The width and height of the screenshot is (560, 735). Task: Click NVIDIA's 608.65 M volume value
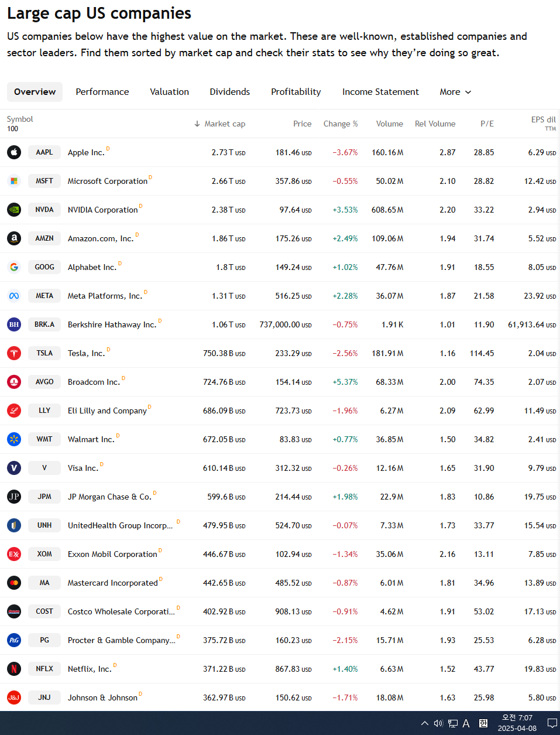pos(387,210)
